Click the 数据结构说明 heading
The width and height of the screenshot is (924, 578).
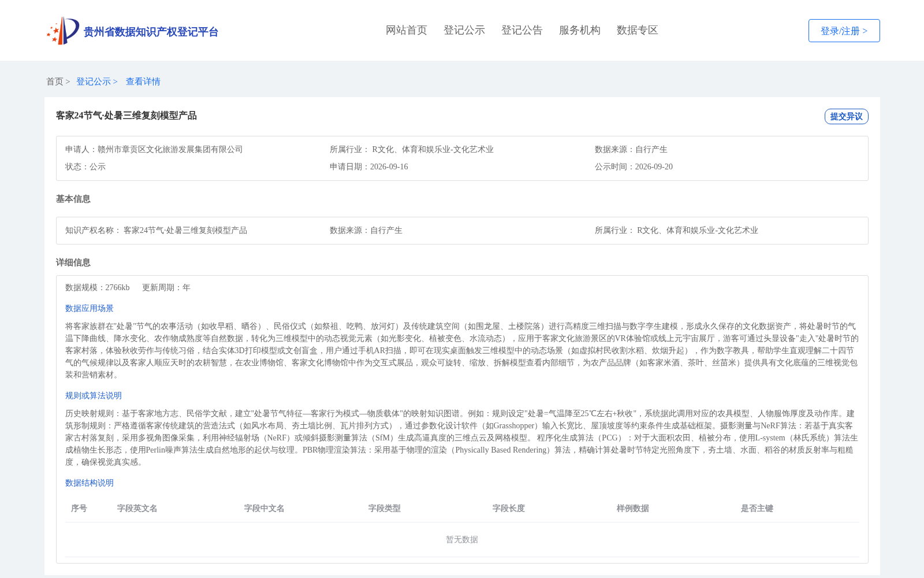coord(90,483)
